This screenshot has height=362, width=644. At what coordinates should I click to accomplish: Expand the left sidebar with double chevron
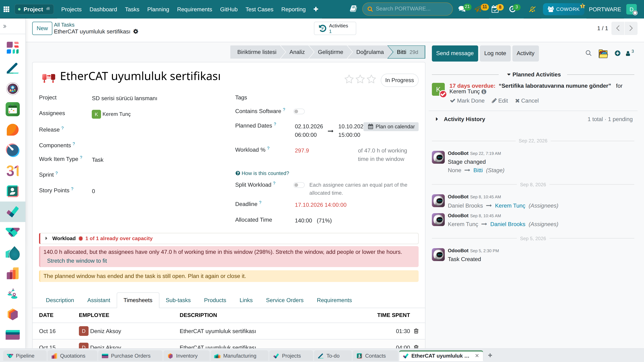[x=5, y=26]
